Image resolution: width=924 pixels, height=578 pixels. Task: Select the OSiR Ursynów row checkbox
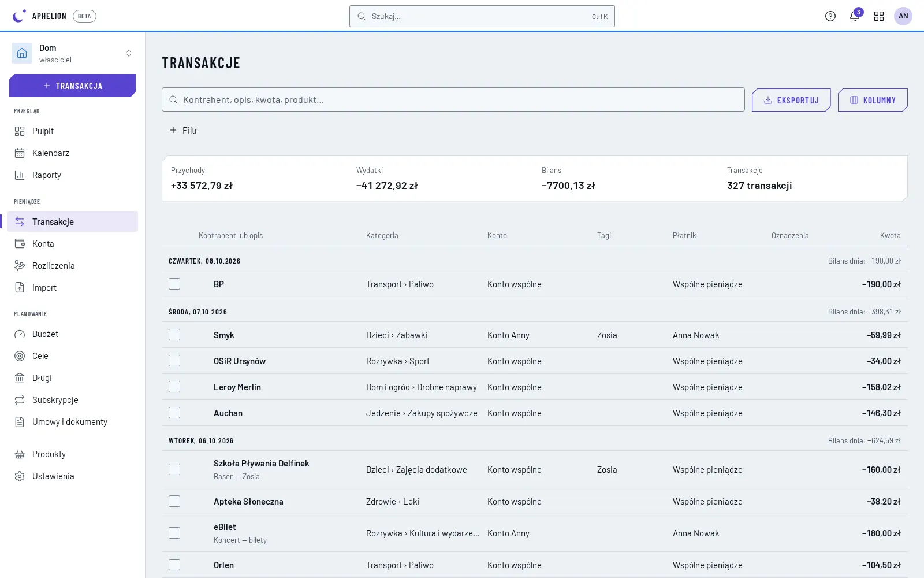[x=174, y=361]
